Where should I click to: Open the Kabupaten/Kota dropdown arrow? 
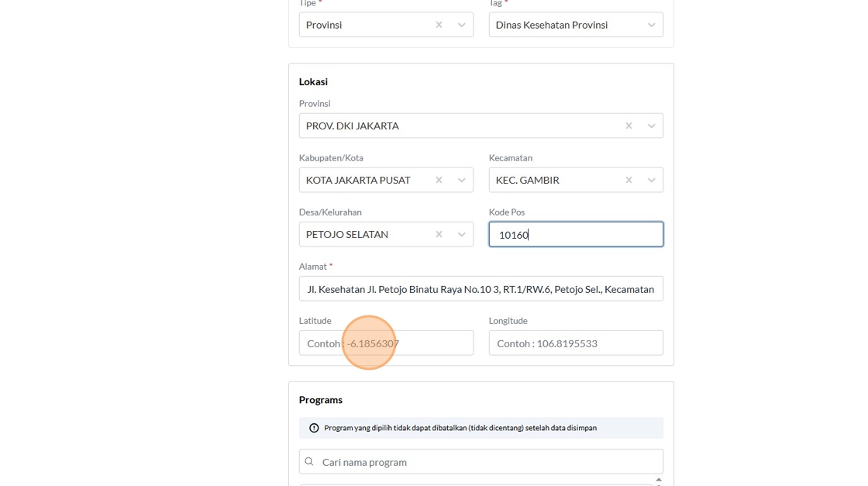tap(462, 180)
